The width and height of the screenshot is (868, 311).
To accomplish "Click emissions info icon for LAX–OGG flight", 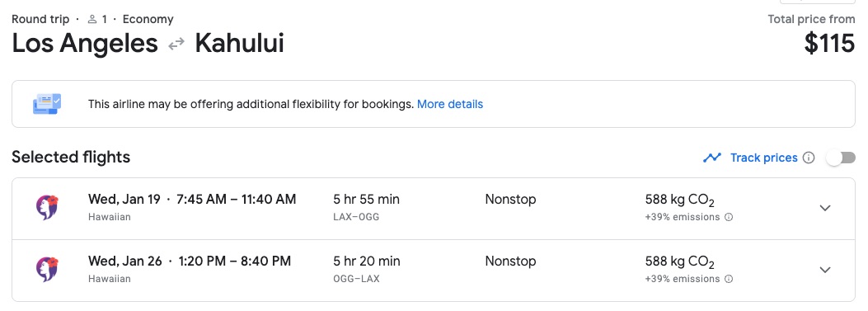I will (x=729, y=217).
